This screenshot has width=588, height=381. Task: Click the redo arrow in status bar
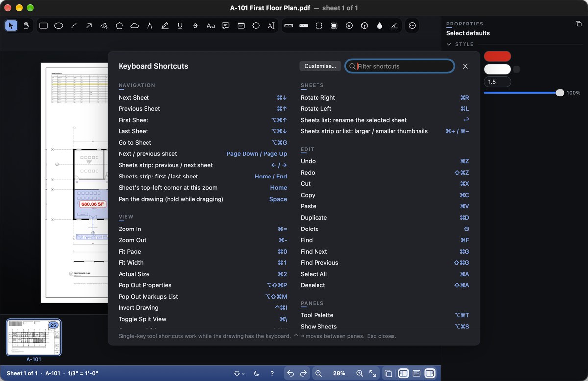tap(303, 373)
